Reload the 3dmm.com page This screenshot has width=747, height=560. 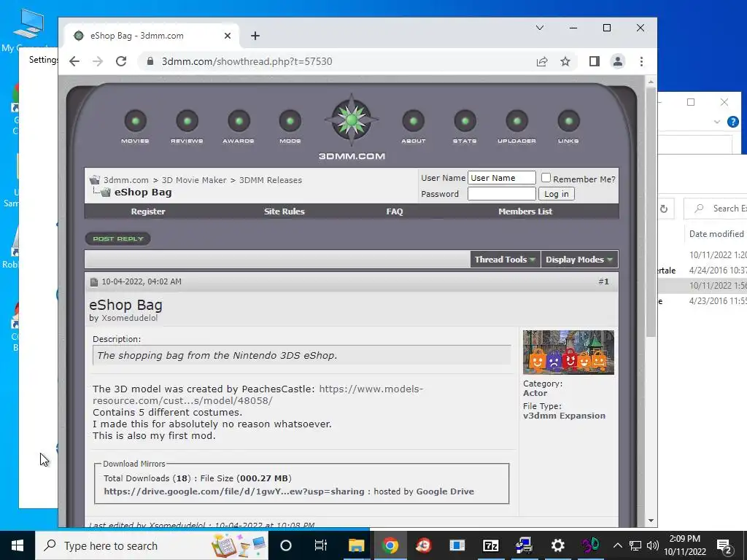pyautogui.click(x=121, y=61)
